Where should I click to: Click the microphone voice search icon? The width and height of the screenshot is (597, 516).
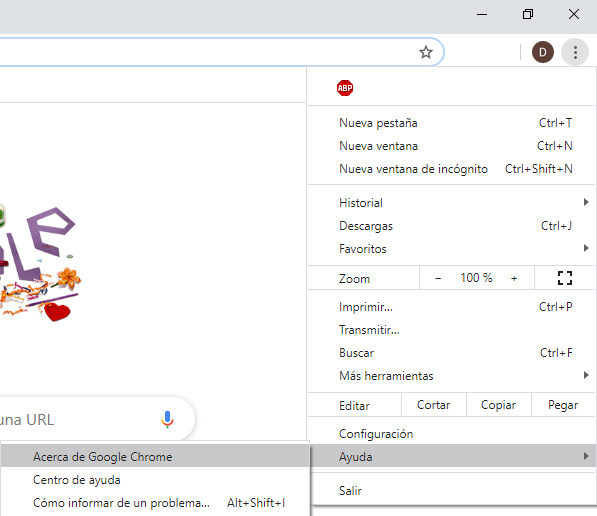(x=167, y=419)
